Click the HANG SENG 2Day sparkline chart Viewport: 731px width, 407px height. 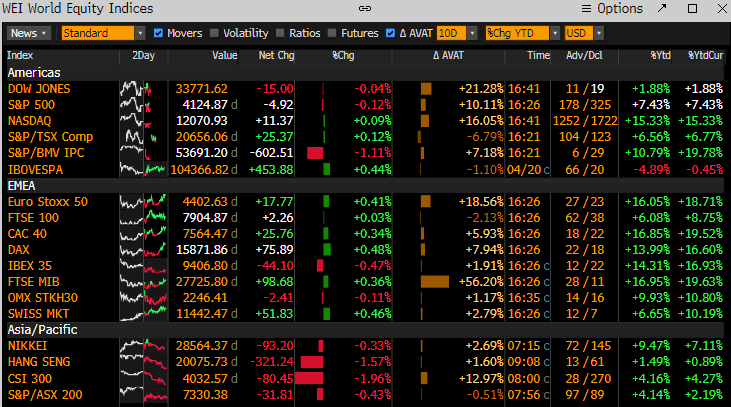click(x=143, y=362)
